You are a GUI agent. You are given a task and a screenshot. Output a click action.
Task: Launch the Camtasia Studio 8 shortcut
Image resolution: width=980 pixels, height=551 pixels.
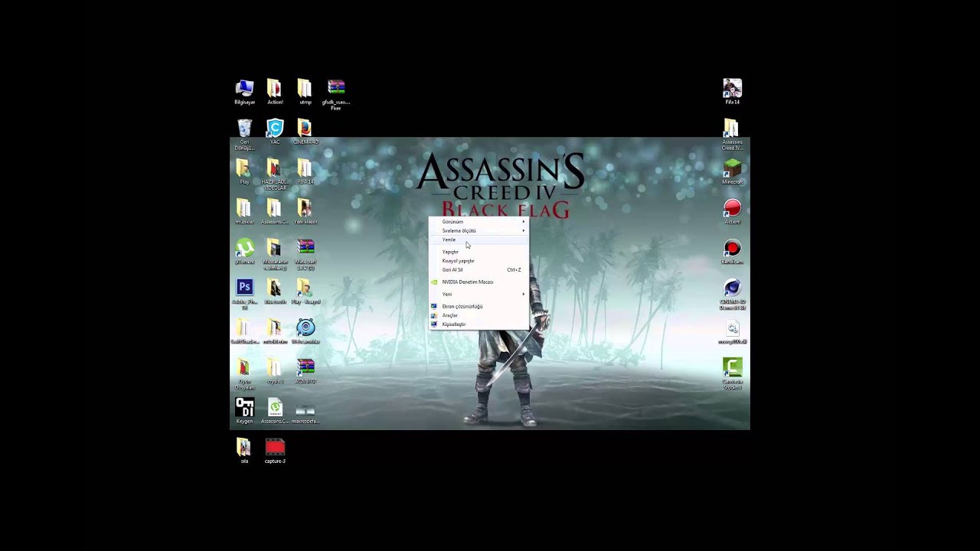733,373
